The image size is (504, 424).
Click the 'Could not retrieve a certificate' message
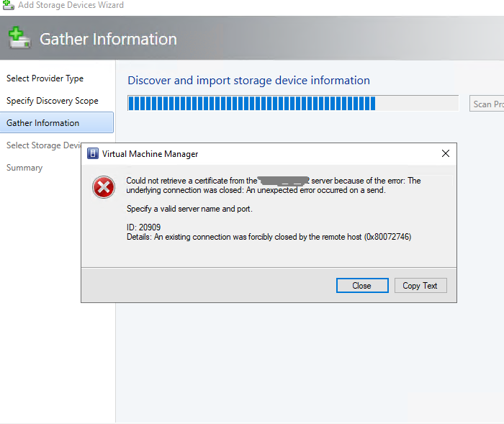(x=274, y=186)
